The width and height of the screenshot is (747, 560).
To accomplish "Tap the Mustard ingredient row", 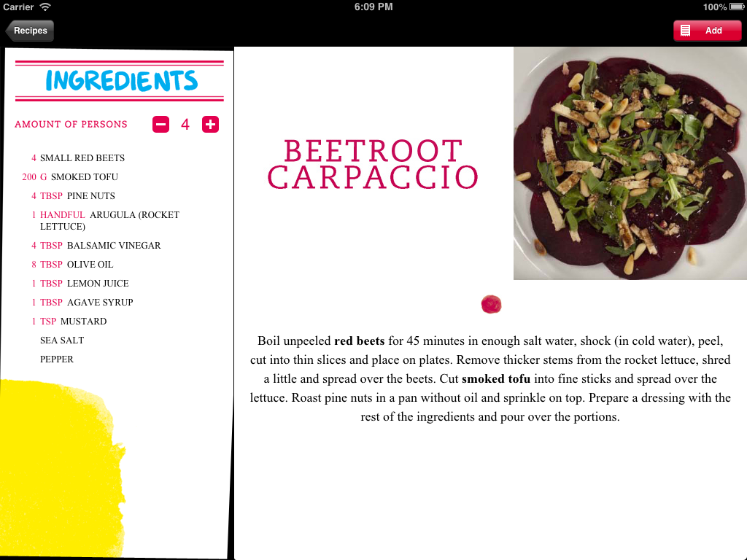I will pos(69,322).
